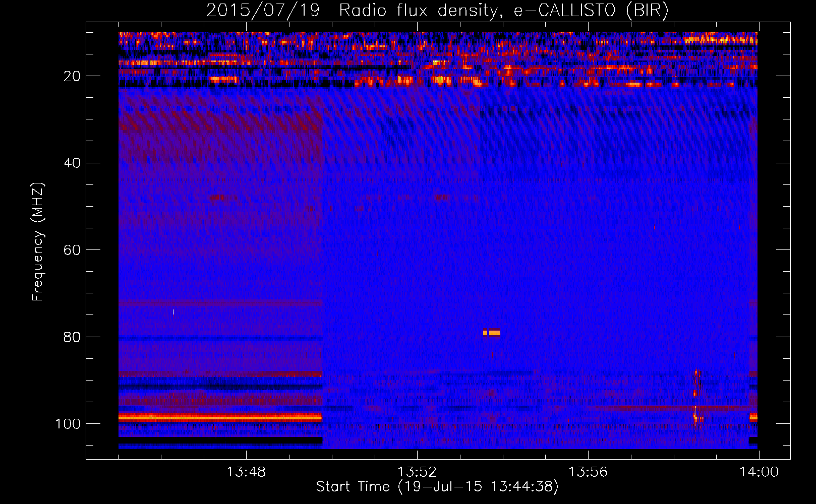Screen dimensions: 816x504
Task: Click the '100' frequency tick label
Action: tap(69, 424)
